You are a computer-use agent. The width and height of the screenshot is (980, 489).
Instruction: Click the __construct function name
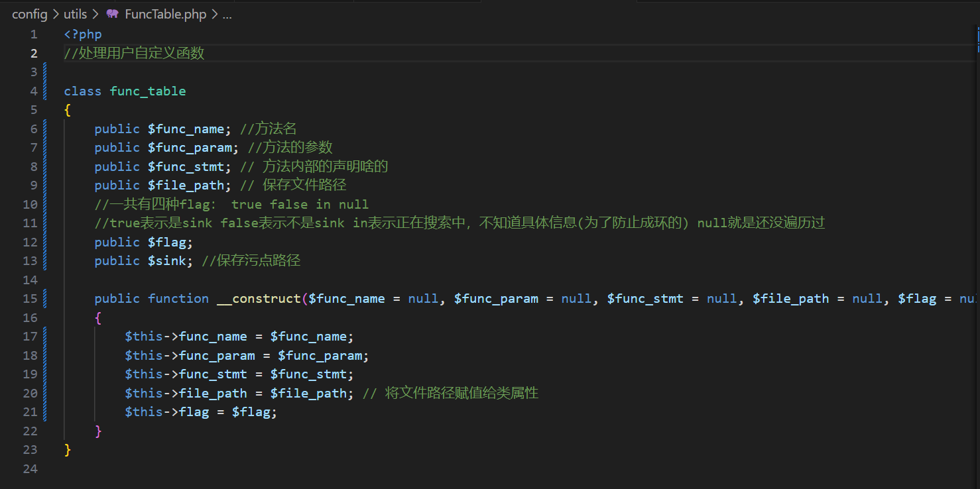[259, 299]
